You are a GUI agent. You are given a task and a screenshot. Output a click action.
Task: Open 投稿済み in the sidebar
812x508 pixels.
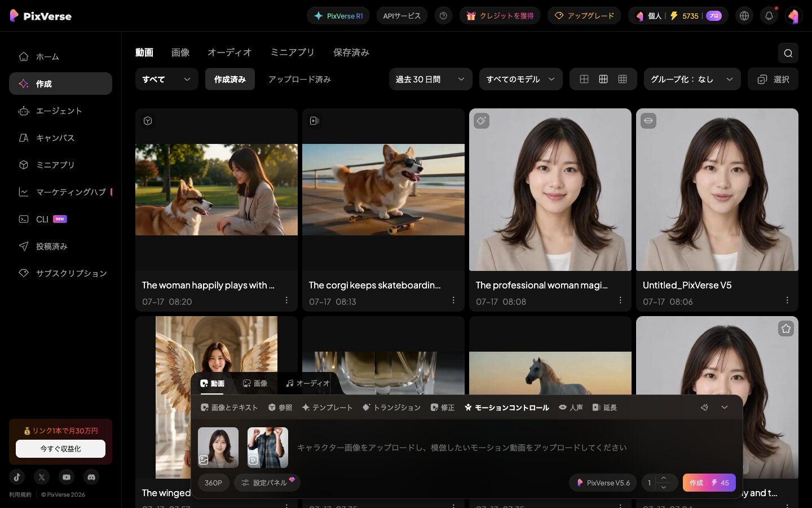point(60,246)
